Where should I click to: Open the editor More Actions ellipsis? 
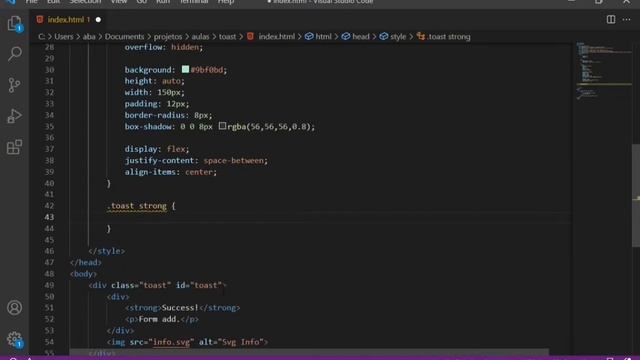click(627, 20)
